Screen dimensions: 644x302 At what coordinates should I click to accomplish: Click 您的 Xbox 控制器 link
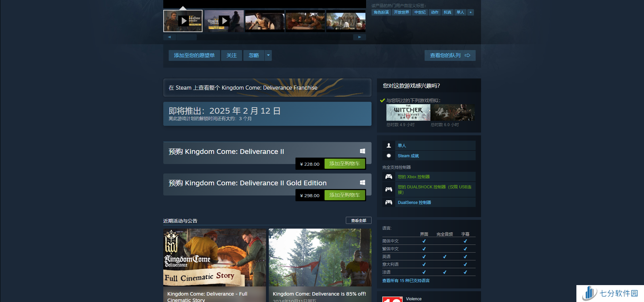414,177
